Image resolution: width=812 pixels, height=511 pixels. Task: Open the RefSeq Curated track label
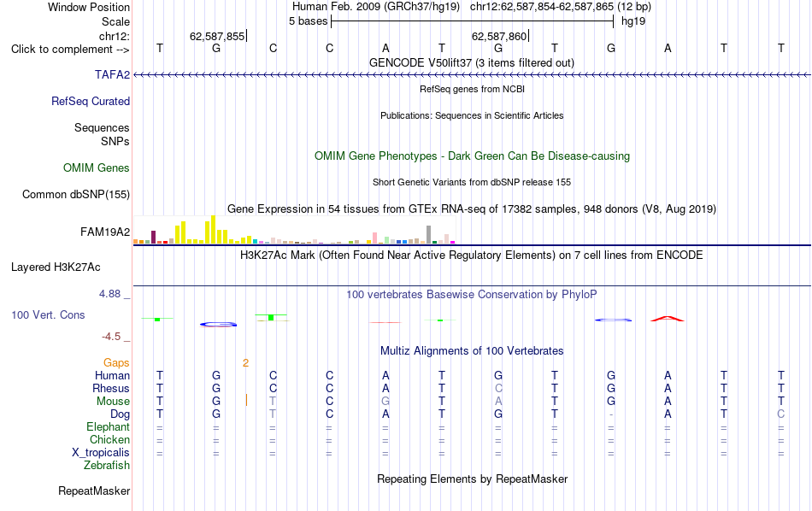(x=91, y=102)
